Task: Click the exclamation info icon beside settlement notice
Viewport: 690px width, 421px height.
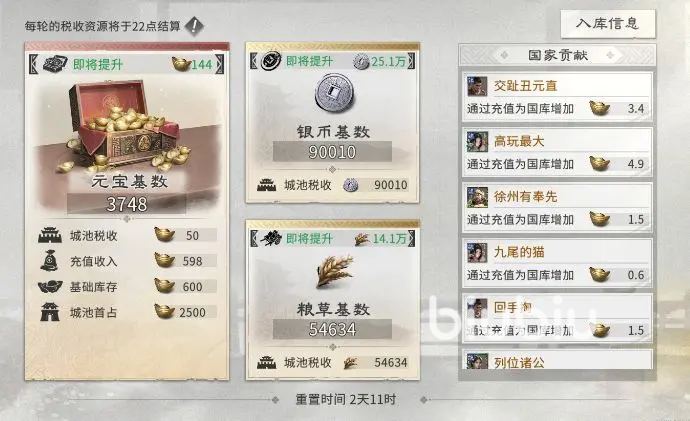Action: click(x=194, y=26)
